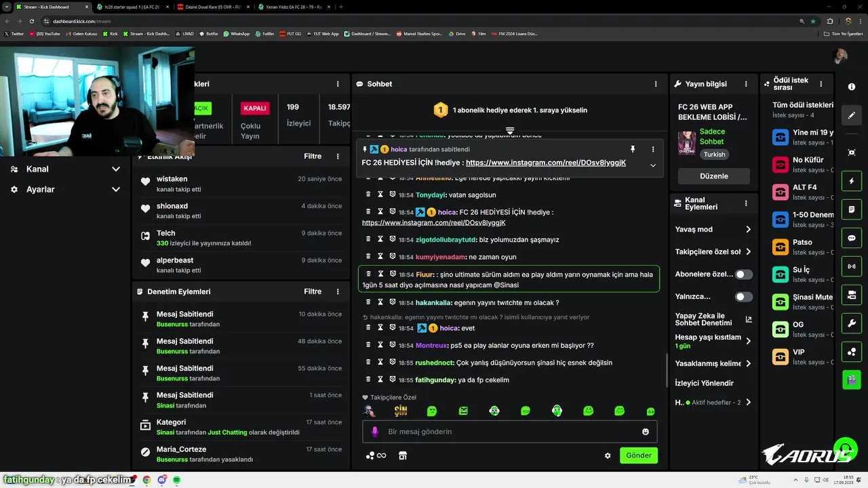Open Yapay Zeka ile Sohbet Denetimi external link
This screenshot has height=488, width=868.
click(749, 319)
